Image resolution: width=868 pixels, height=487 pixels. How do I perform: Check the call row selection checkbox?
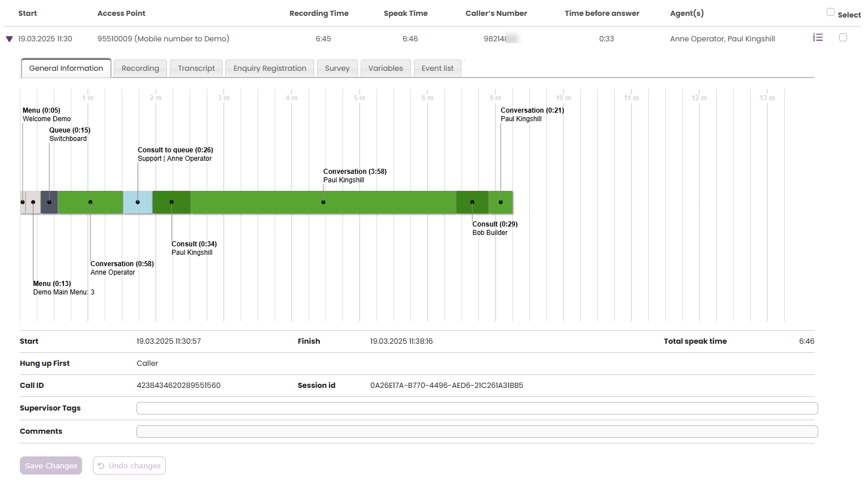pos(843,37)
